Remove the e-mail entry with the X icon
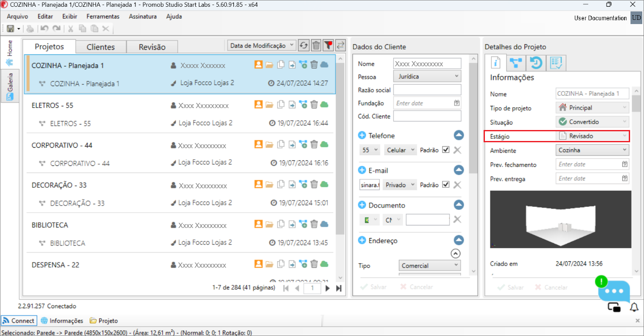 point(457,185)
